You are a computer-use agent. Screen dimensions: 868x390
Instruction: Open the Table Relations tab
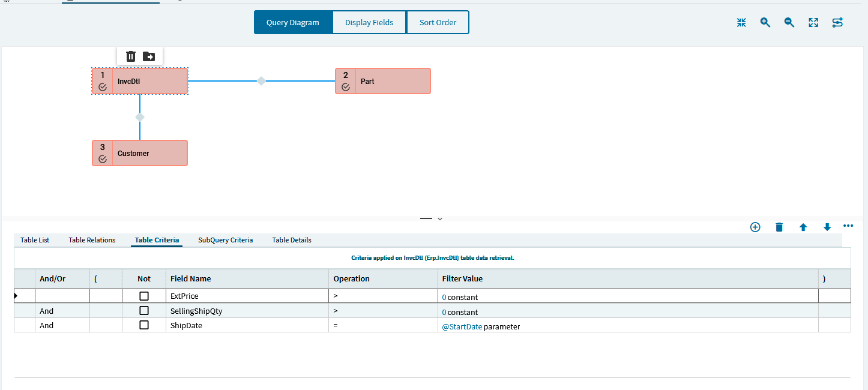(x=92, y=240)
